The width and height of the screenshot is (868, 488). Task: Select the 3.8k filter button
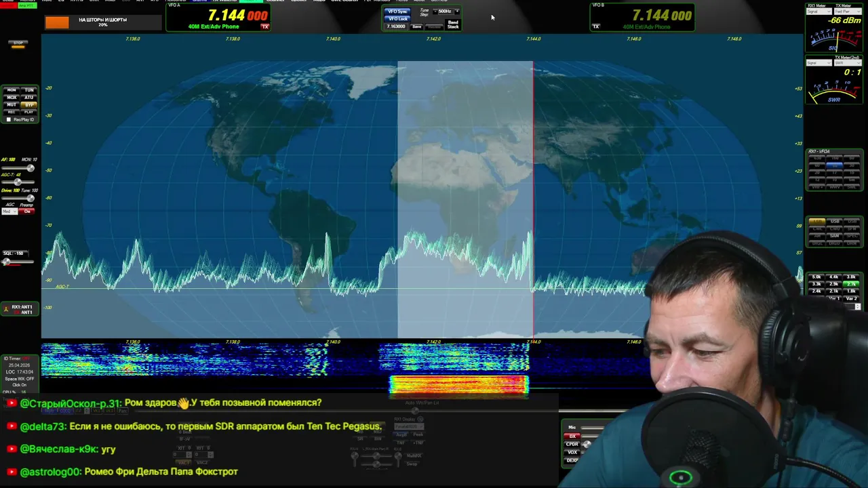click(x=852, y=277)
